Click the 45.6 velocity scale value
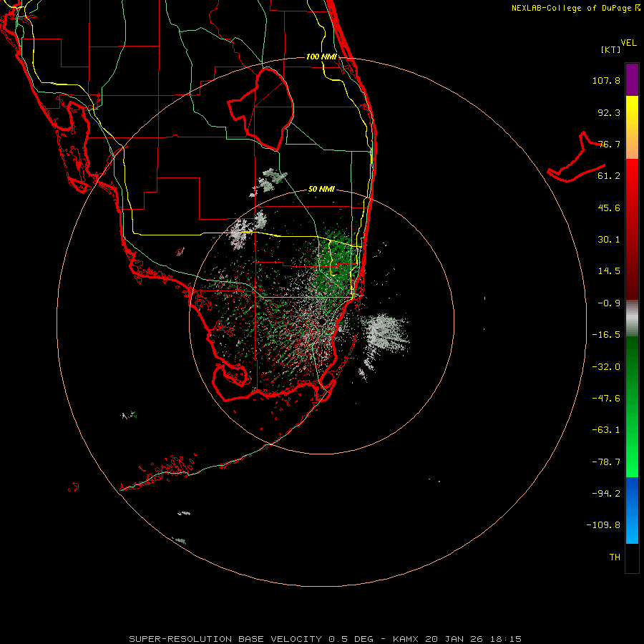Image resolution: width=644 pixels, height=644 pixels. (x=609, y=208)
